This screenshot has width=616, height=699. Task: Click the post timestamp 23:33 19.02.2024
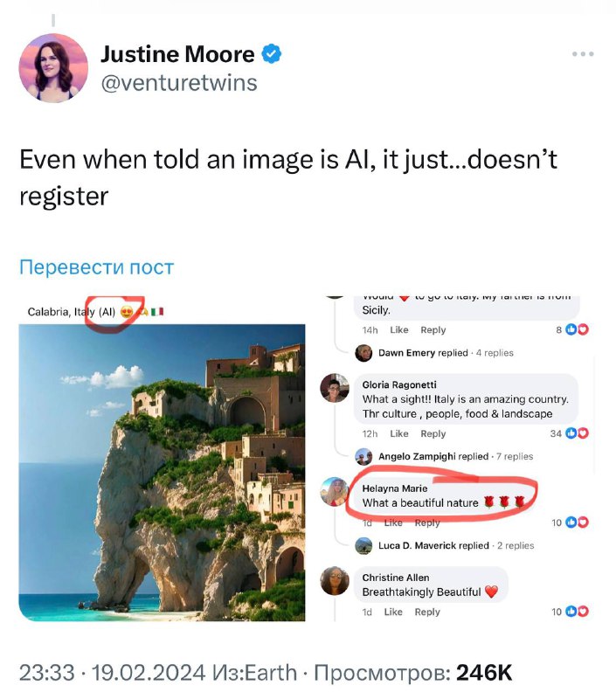pyautogui.click(x=113, y=673)
